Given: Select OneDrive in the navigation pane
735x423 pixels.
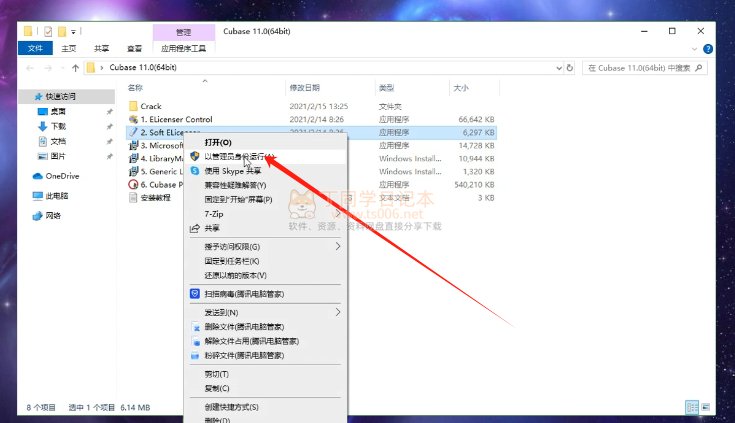Looking at the screenshot, I should (62, 176).
